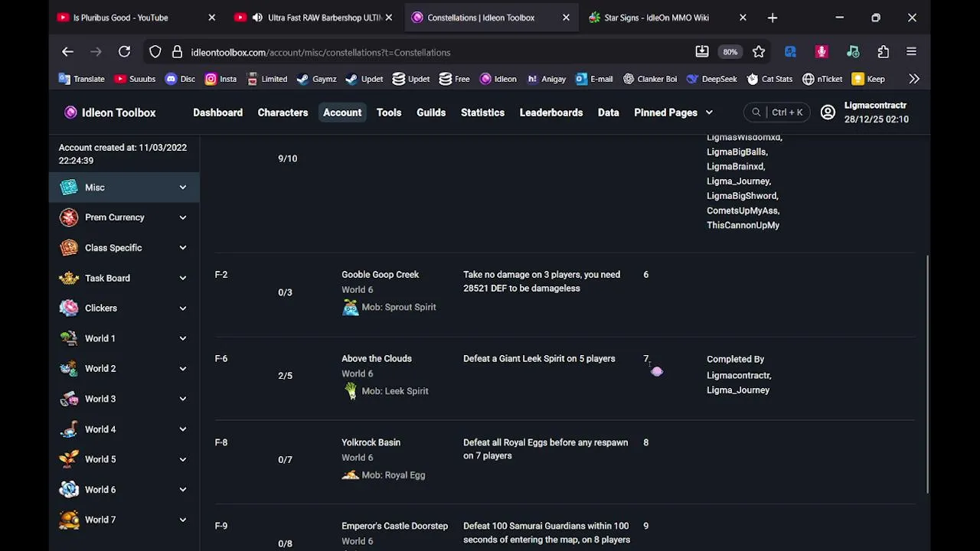
Task: Open the Pinned Pages dropdown
Action: pos(673,112)
